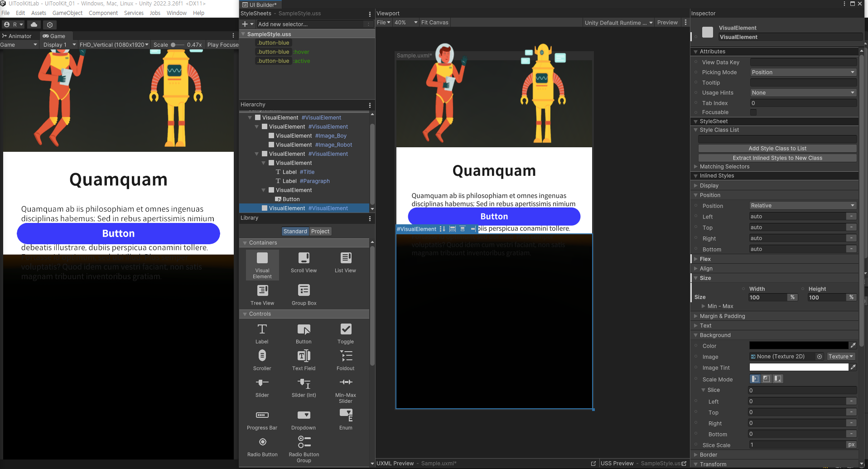
Task: Open the Position type dropdown set to Relative
Action: (x=803, y=206)
